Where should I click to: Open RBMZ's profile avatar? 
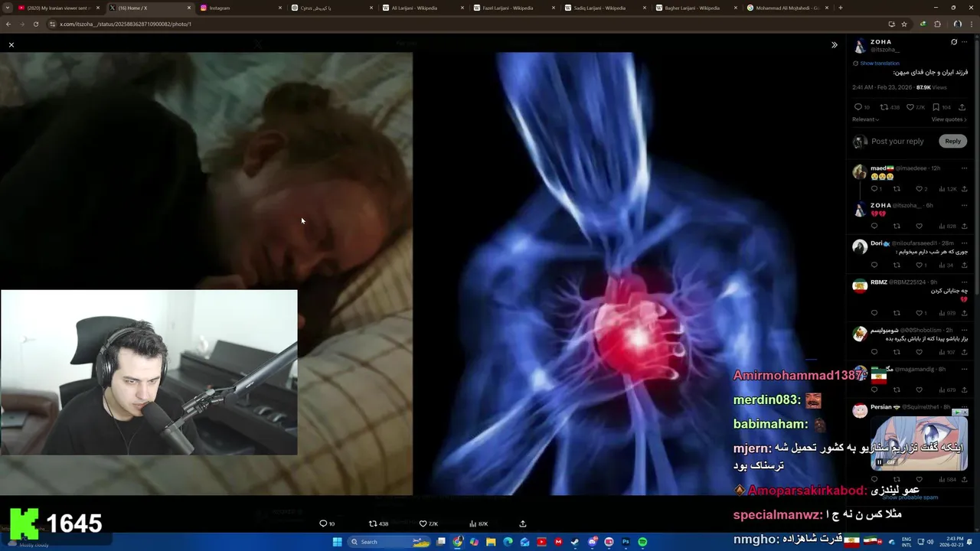[860, 286]
